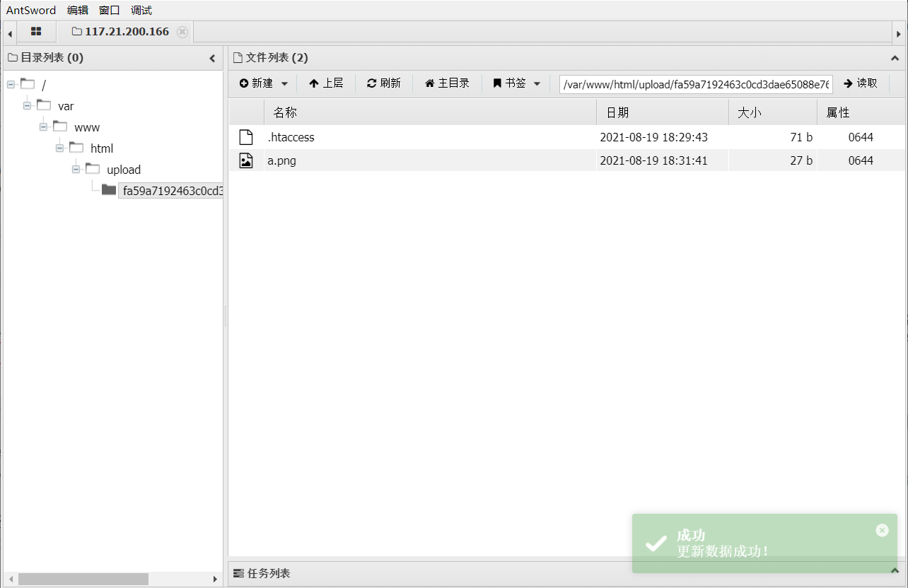Click the scrollbar right arrow in tree panel
Screen dimensions: 908x588
(216, 579)
